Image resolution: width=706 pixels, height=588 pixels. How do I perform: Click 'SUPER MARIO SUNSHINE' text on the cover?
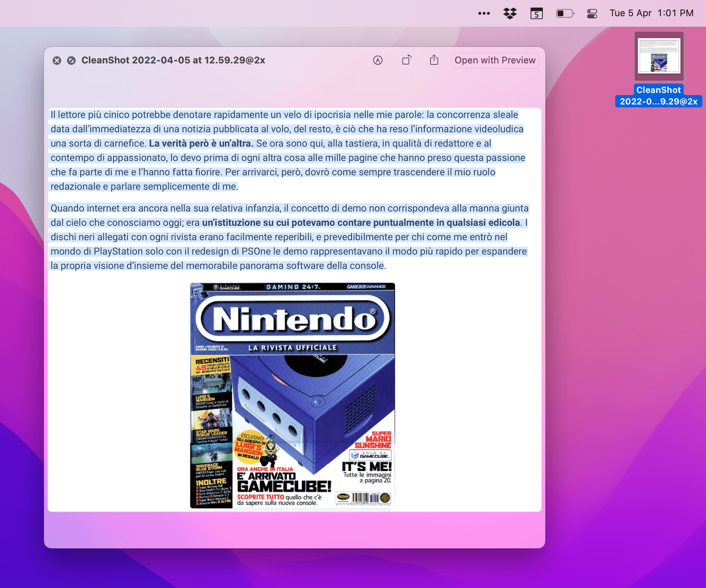(x=373, y=440)
